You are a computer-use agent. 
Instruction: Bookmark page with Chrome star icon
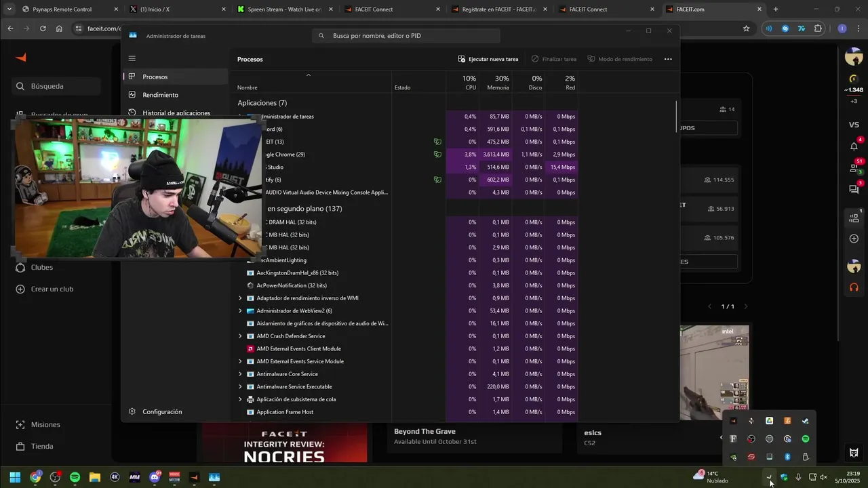(x=746, y=28)
